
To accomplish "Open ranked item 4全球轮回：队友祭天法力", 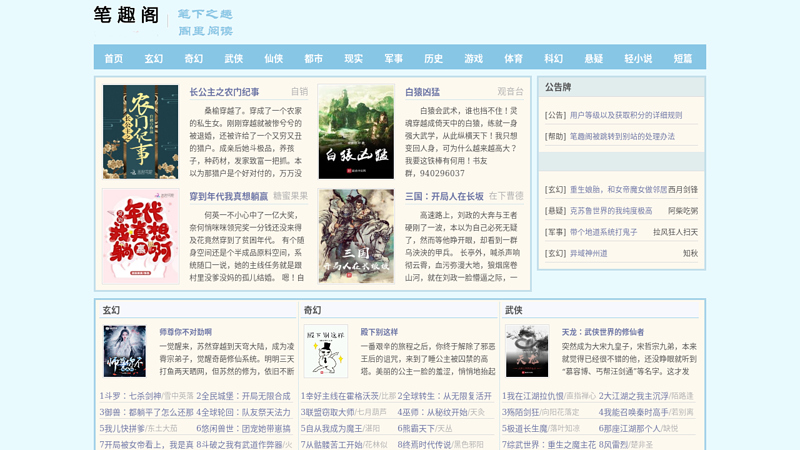I will (x=243, y=412).
